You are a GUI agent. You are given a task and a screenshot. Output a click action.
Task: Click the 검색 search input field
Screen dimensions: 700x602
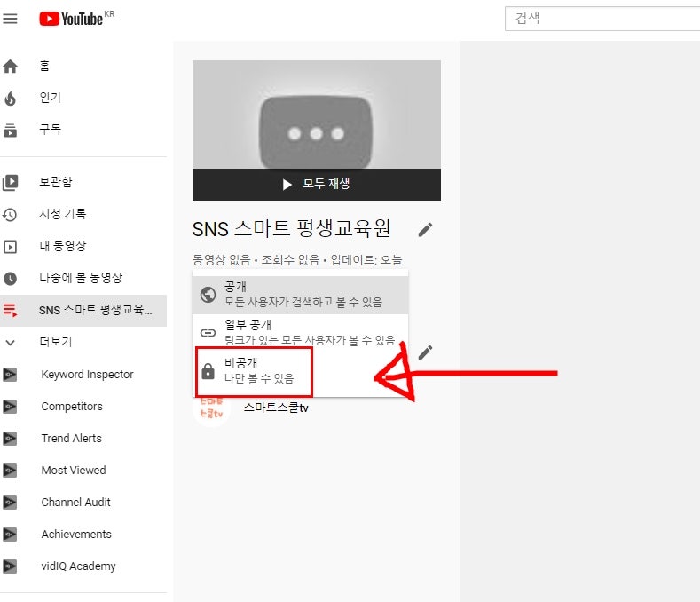pyautogui.click(x=602, y=19)
